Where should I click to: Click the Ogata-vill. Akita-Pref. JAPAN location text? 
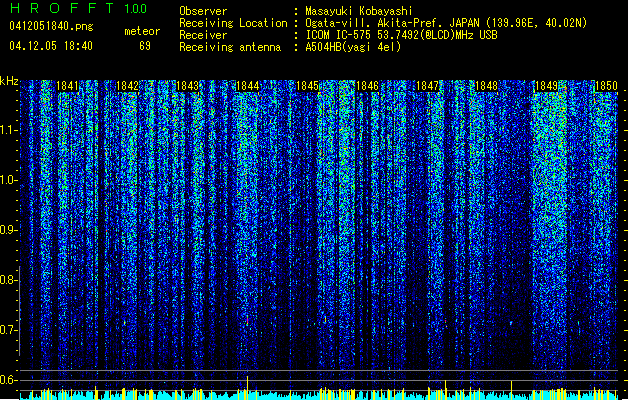pyautogui.click(x=446, y=23)
